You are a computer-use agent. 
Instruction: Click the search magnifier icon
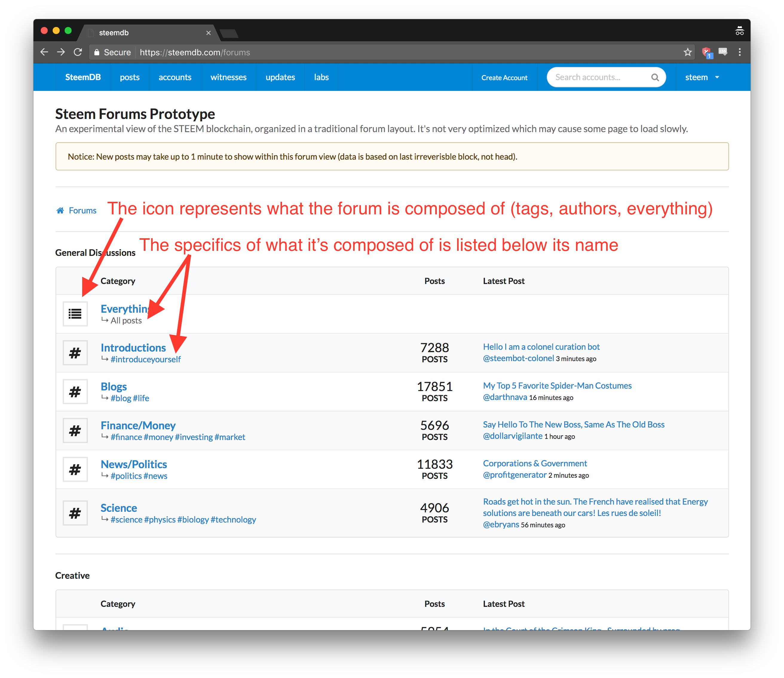click(655, 77)
